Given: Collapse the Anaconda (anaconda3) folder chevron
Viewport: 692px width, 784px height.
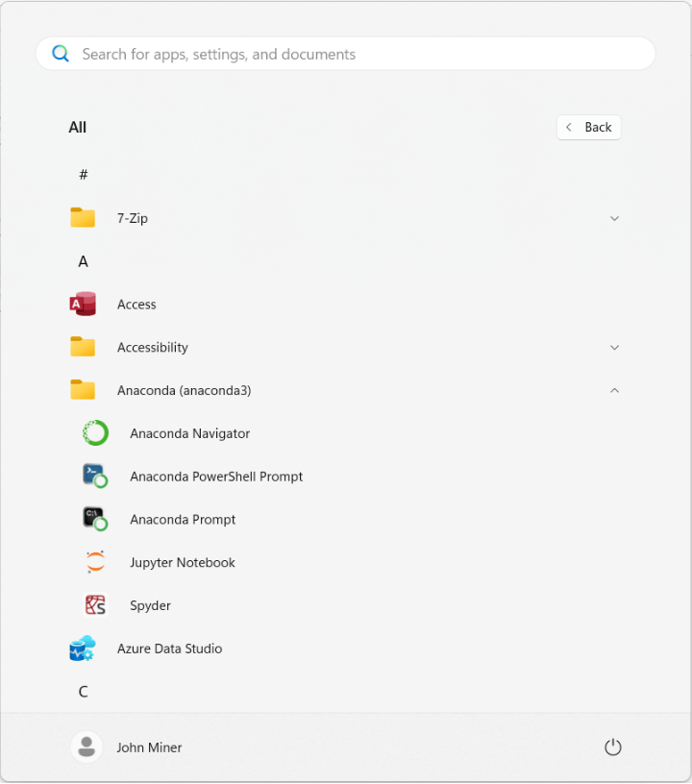Looking at the screenshot, I should click(x=615, y=390).
